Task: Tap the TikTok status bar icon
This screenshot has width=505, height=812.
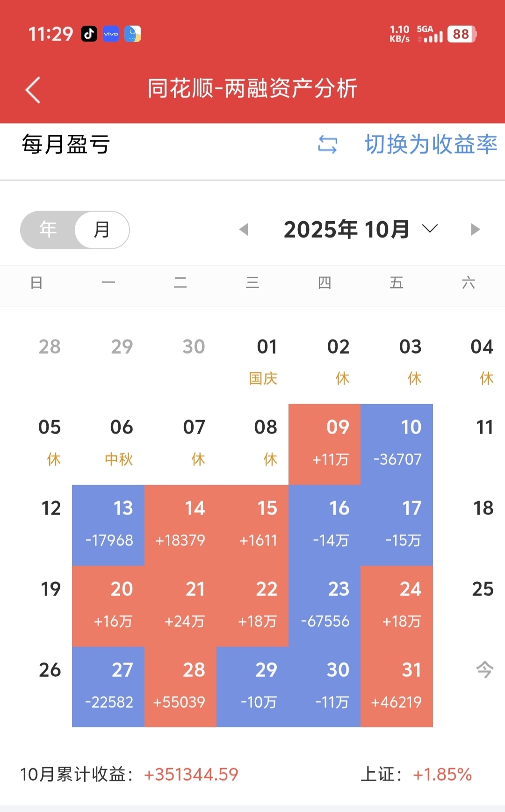Action: tap(89, 34)
